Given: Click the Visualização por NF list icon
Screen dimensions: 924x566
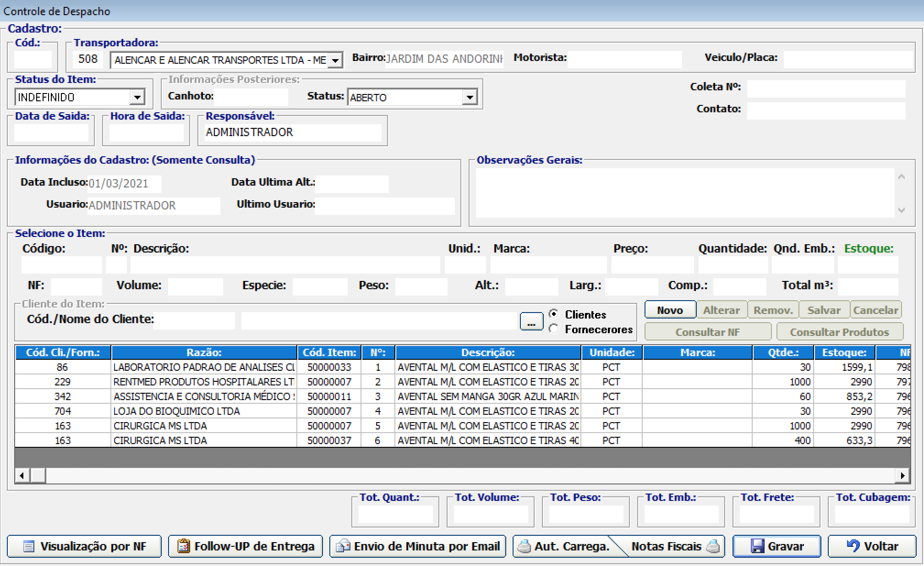Looking at the screenshot, I should pyautogui.click(x=29, y=546).
